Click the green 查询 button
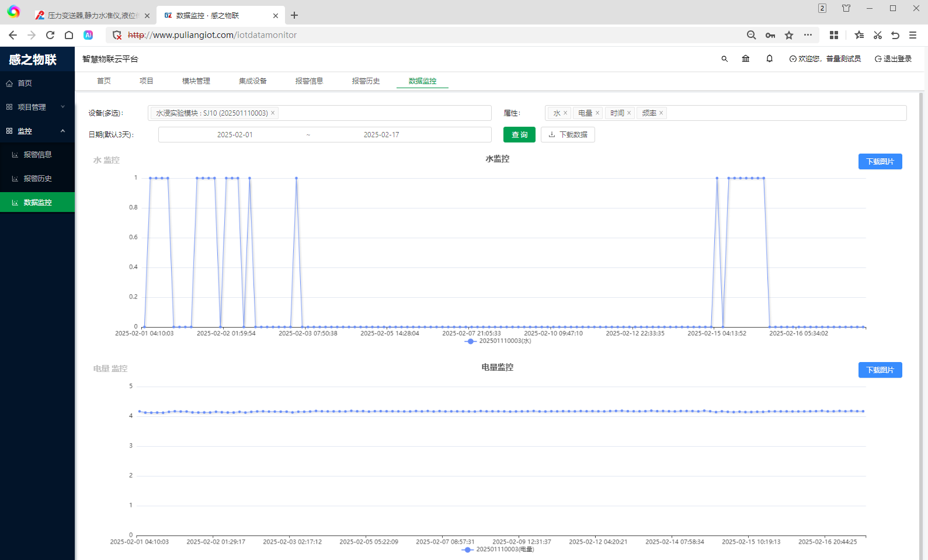The image size is (928, 560). pos(519,135)
